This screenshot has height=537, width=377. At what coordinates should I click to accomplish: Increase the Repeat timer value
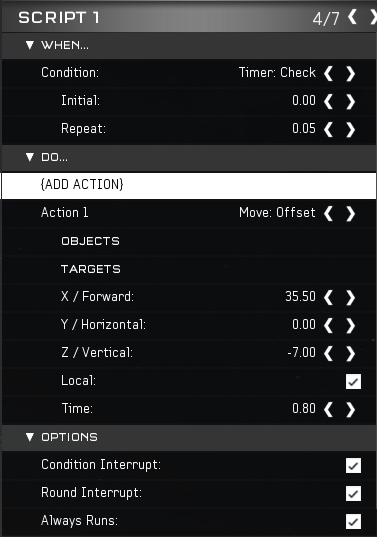click(350, 129)
